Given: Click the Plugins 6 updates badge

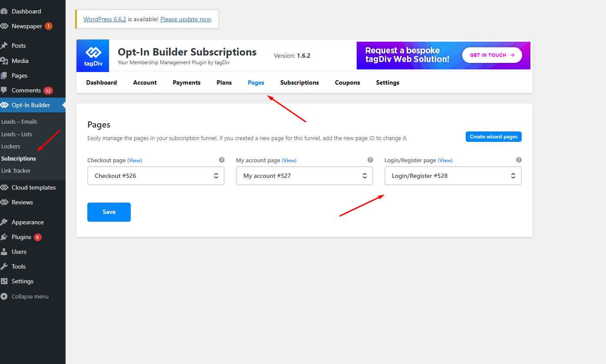Looking at the screenshot, I should click(38, 237).
